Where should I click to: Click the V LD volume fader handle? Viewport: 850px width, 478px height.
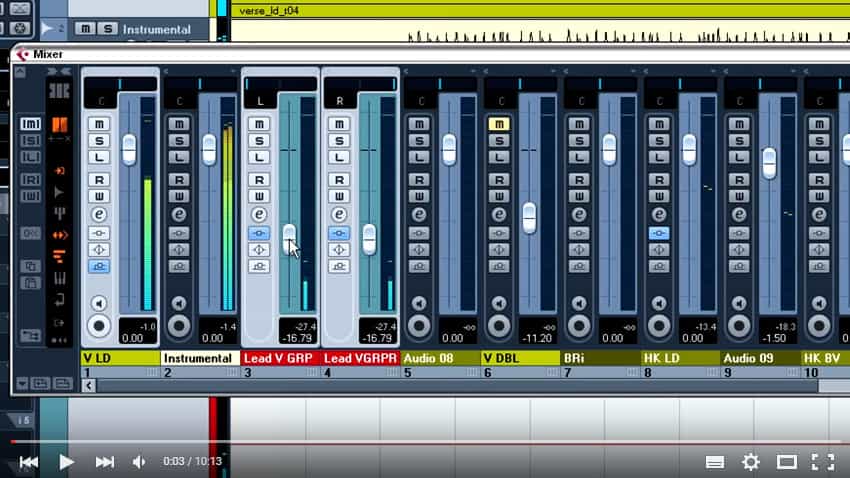pyautogui.click(x=129, y=149)
